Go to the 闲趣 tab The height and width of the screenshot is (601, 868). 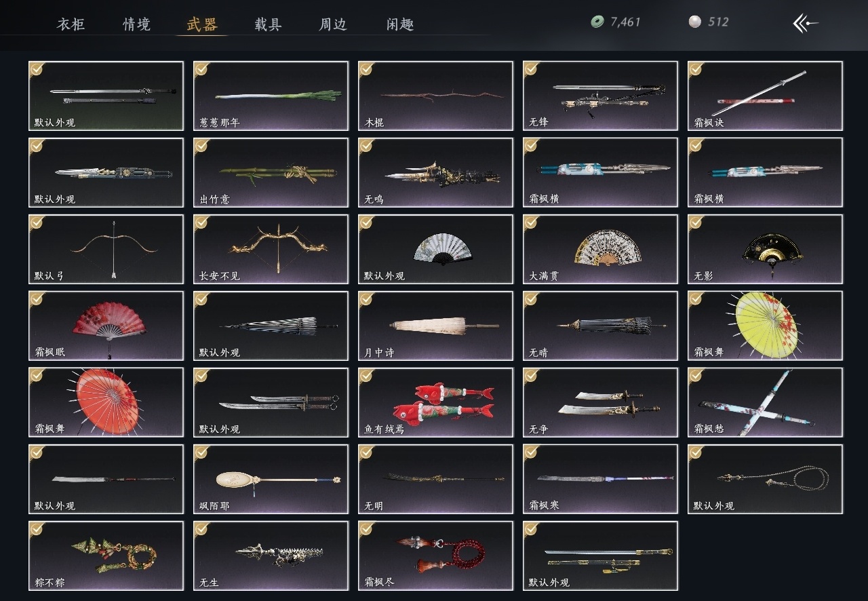pyautogui.click(x=400, y=24)
